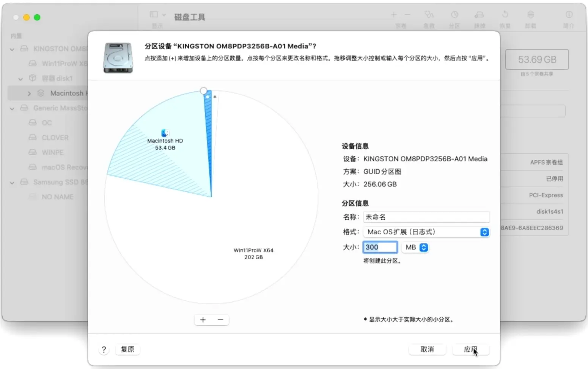
Task: Click the partition name field 未命名
Action: (x=426, y=217)
